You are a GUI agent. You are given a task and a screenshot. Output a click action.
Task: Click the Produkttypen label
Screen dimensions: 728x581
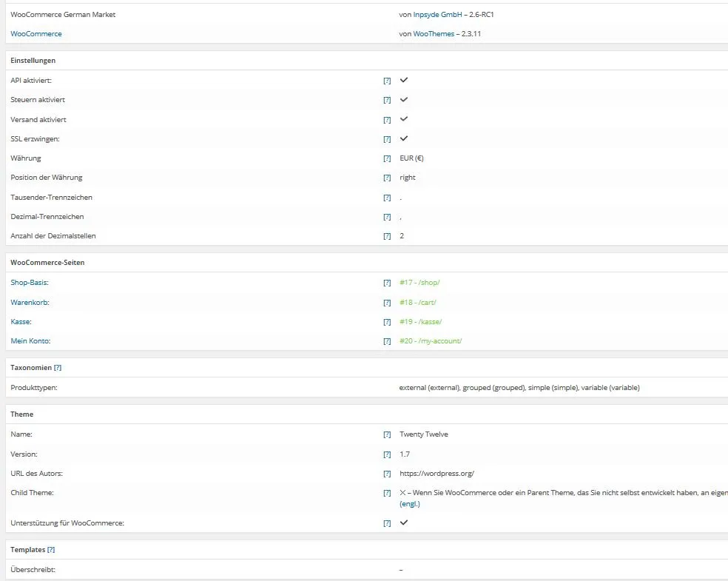(x=34, y=388)
